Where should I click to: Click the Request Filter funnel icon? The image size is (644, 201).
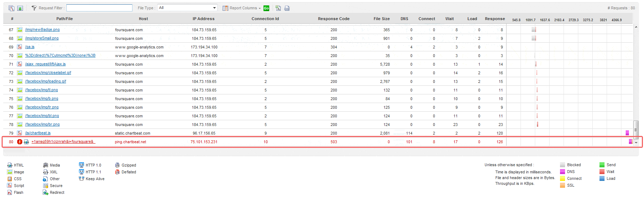(34, 8)
